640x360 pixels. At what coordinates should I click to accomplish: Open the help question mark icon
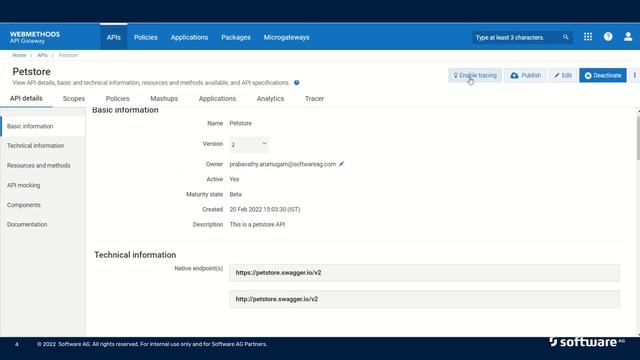pyautogui.click(x=608, y=37)
